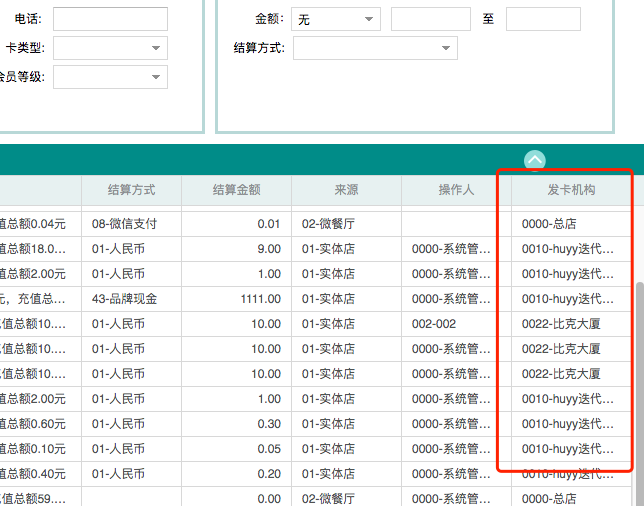
Task: Click 0010-huyy迭代… in the 1111.00 row
Action: tap(571, 299)
